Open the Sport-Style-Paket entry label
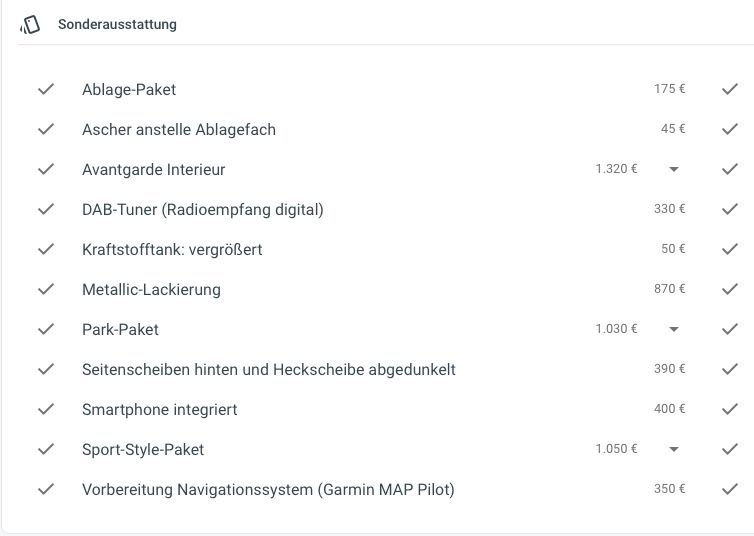 point(143,449)
